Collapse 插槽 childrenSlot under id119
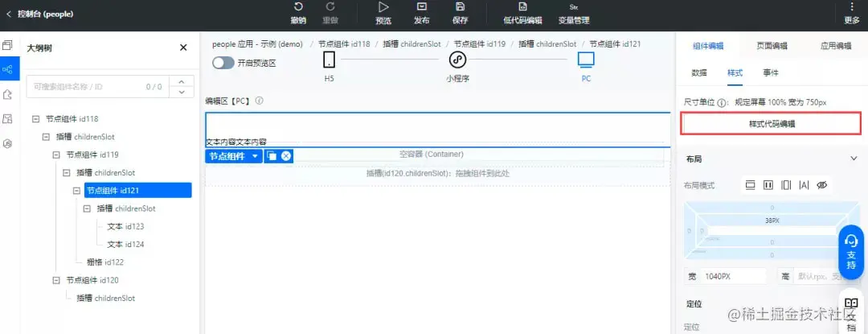The height and width of the screenshot is (334, 868). coord(67,172)
